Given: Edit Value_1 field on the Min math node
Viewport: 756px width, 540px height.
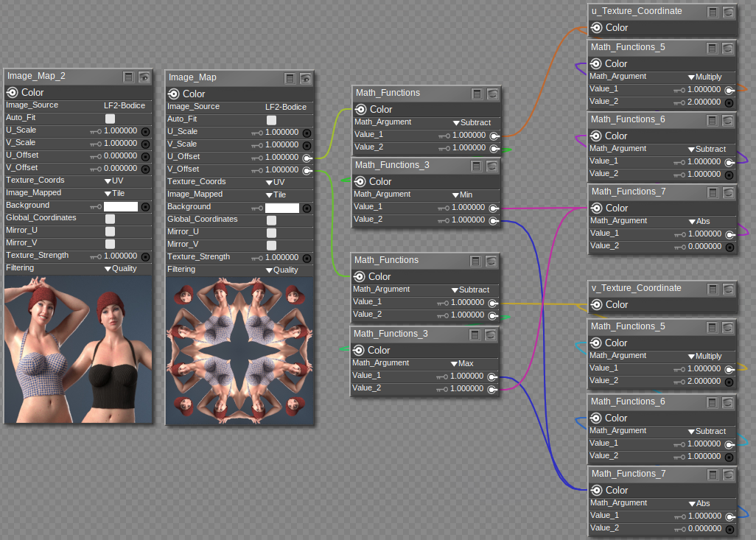Looking at the screenshot, I should [x=468, y=208].
